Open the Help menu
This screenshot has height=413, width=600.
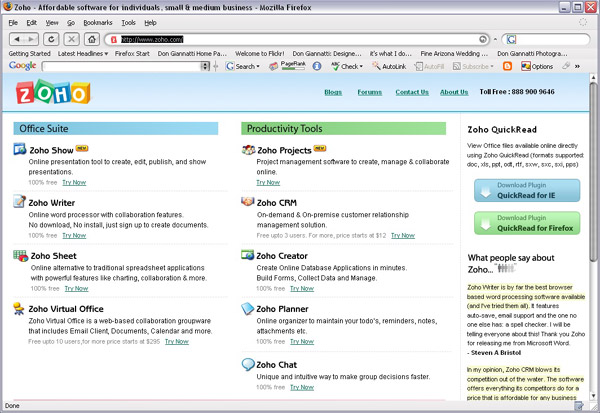coord(150,23)
